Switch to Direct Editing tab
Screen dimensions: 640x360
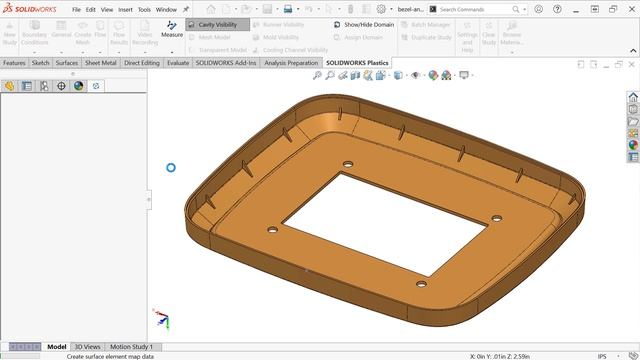tap(142, 63)
